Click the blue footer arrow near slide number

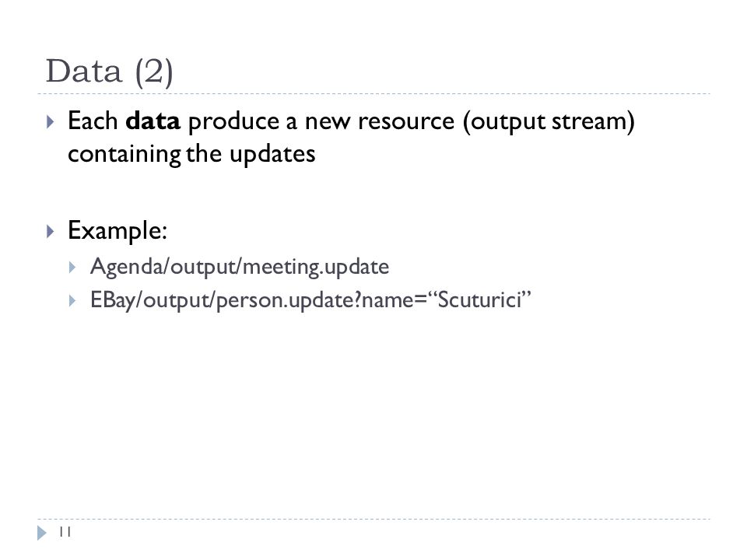[x=42, y=532]
